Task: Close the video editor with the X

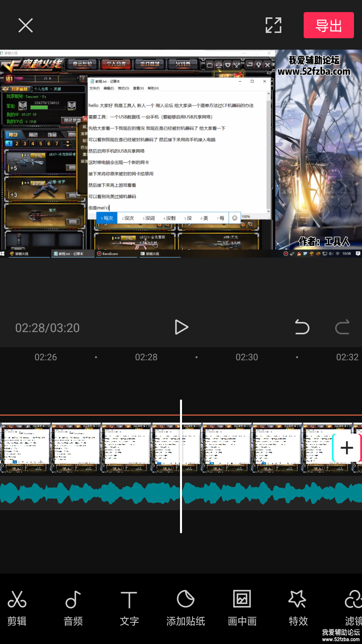Action: click(25, 25)
